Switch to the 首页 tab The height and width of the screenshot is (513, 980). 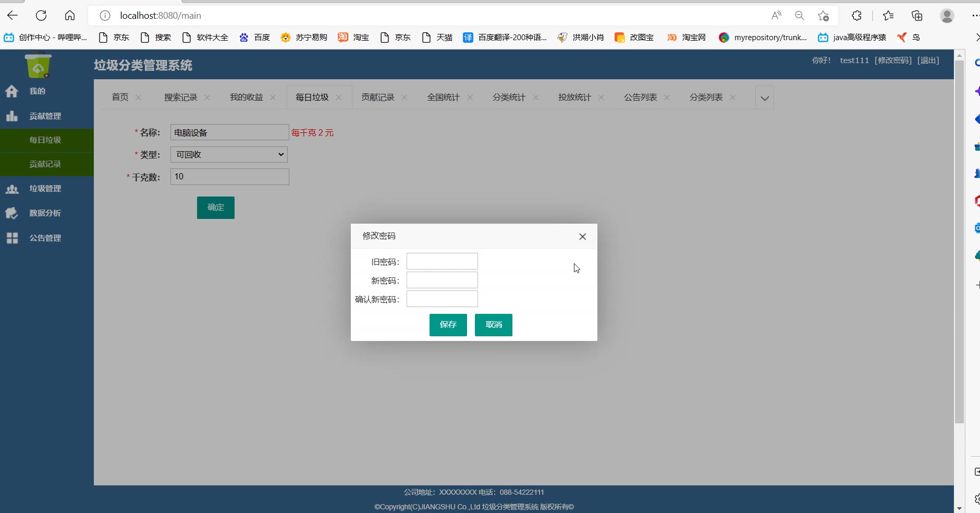click(x=120, y=97)
